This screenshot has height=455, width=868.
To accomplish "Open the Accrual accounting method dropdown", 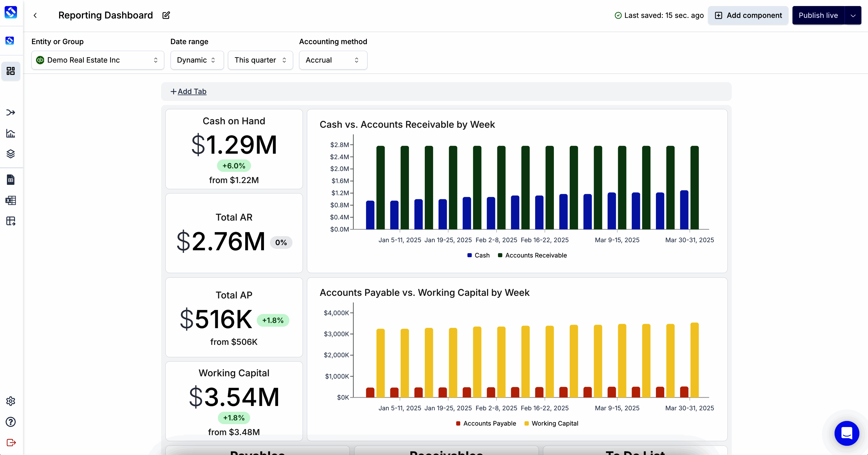I will [x=333, y=60].
